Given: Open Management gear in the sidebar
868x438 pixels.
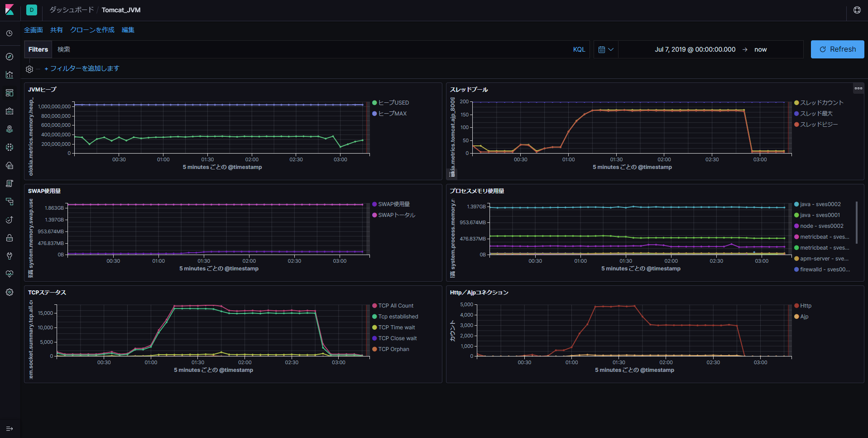Looking at the screenshot, I should pos(10,292).
